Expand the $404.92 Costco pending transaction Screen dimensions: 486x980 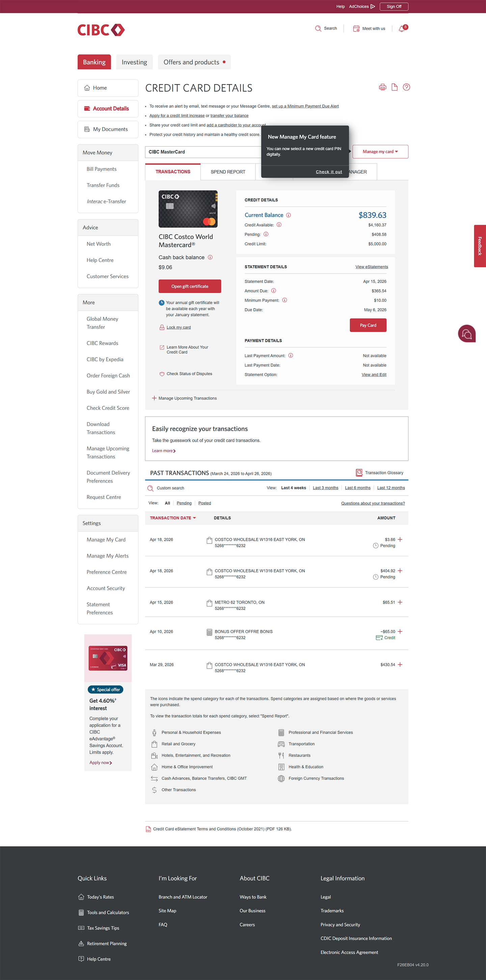400,571
